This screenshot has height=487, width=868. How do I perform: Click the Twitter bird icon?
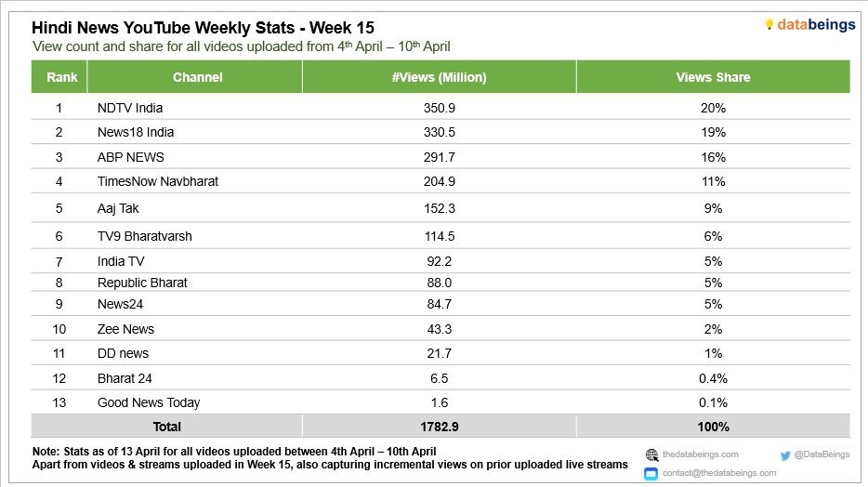point(785,455)
